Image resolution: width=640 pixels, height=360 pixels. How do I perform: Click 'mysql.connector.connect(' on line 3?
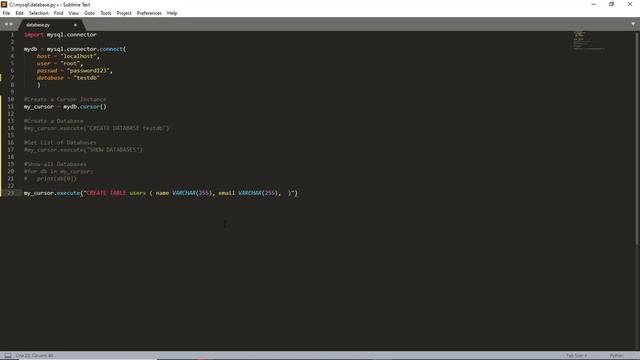(87, 49)
